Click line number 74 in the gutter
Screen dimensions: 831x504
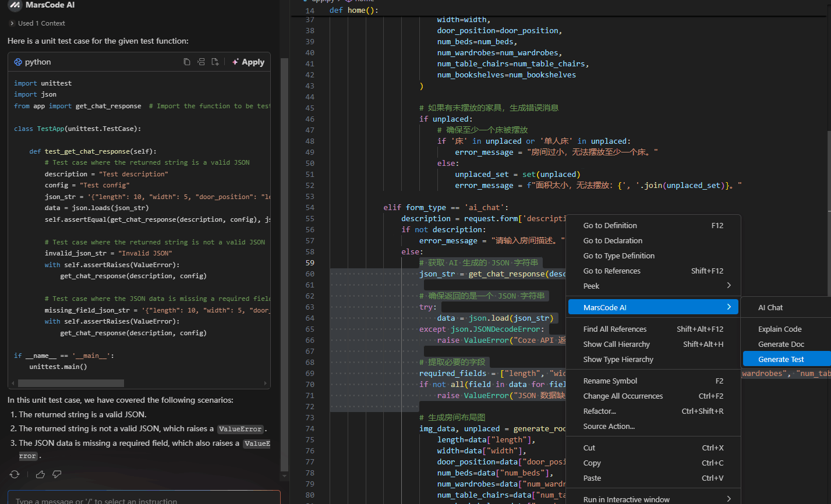point(310,428)
